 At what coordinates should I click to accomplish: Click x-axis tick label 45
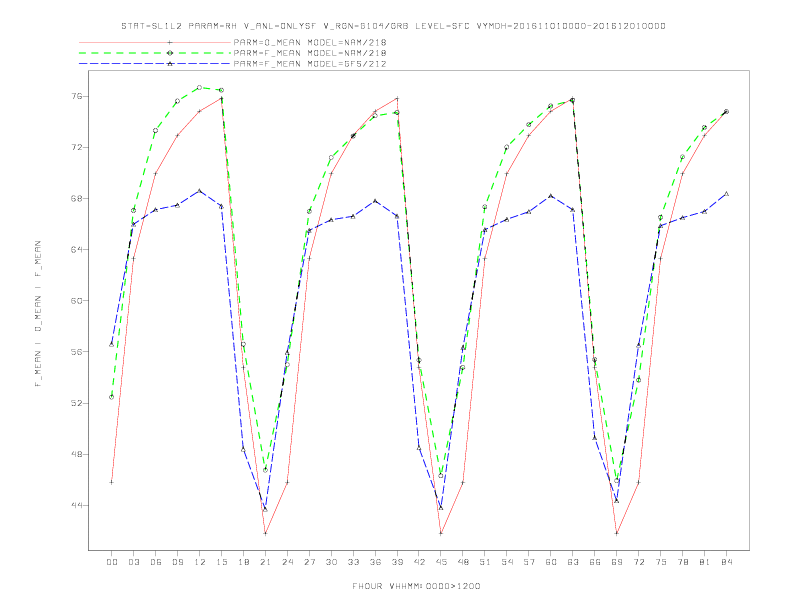click(441, 562)
